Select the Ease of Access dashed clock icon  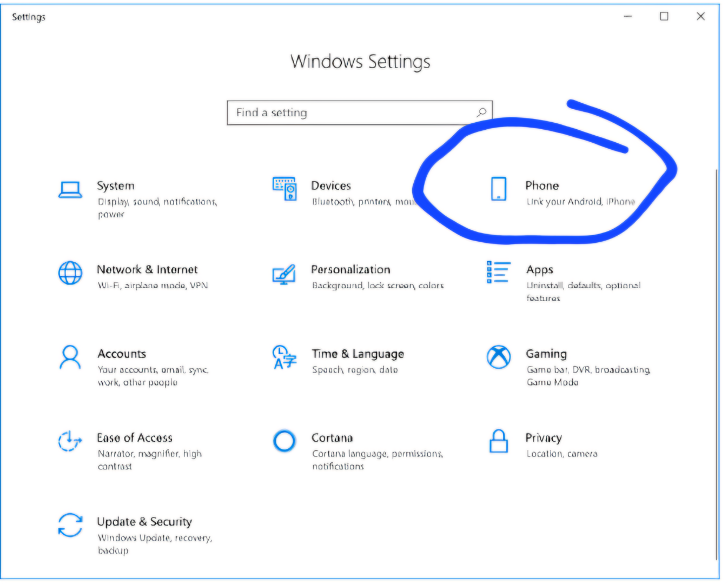point(70,441)
